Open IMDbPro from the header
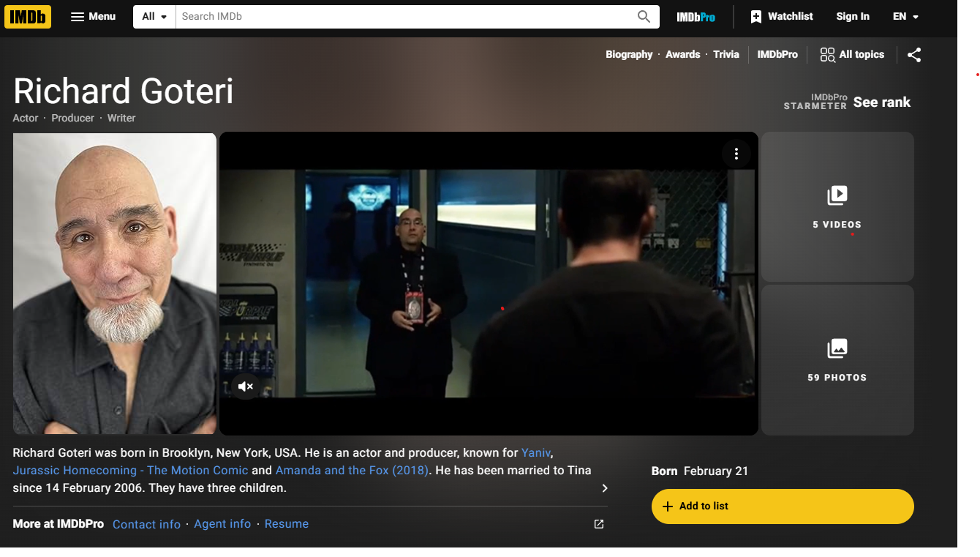980x557 pixels. (696, 17)
